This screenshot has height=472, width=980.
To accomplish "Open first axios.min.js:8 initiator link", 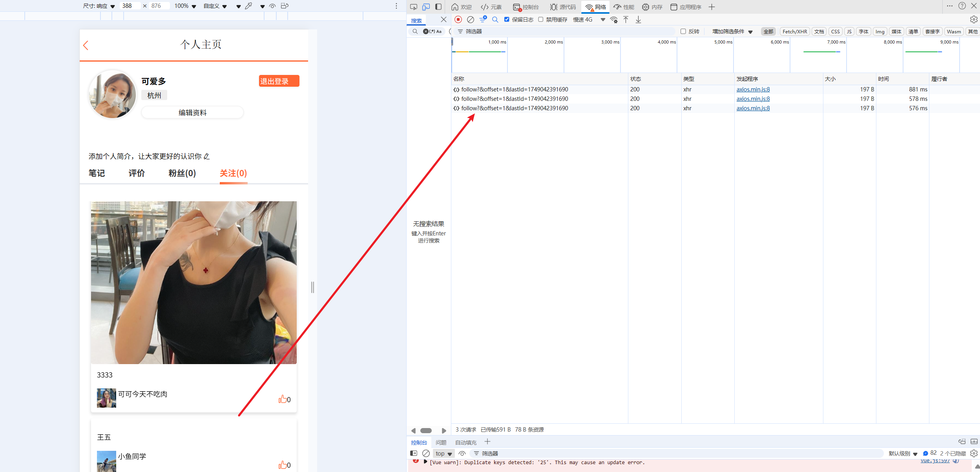I will coord(753,89).
